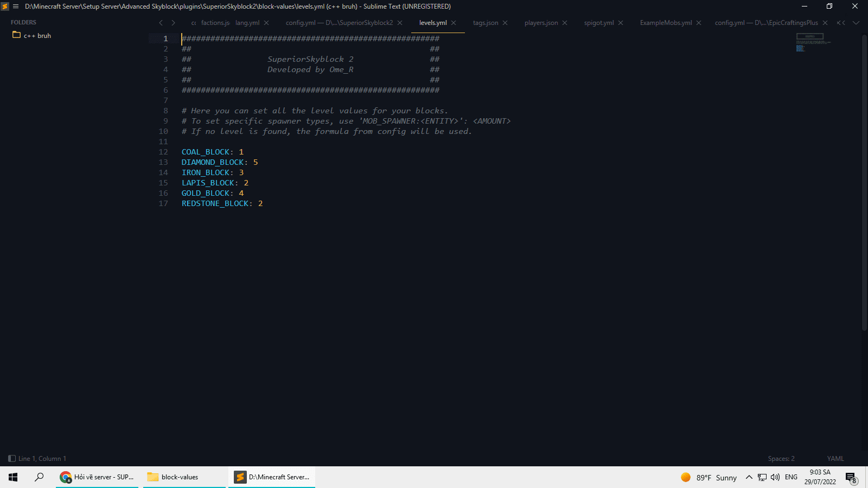Open the hamburger menu in title bar
Image resolution: width=868 pixels, height=488 pixels.
point(16,7)
